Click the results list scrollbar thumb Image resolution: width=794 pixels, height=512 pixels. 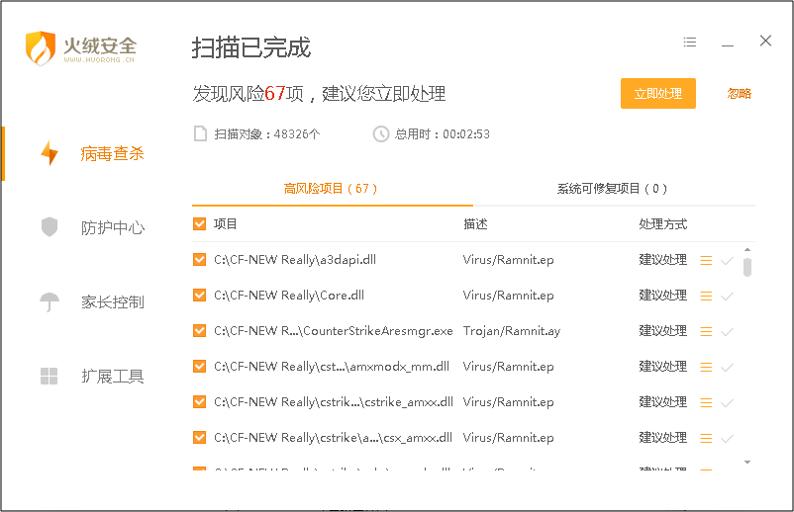pos(747,267)
